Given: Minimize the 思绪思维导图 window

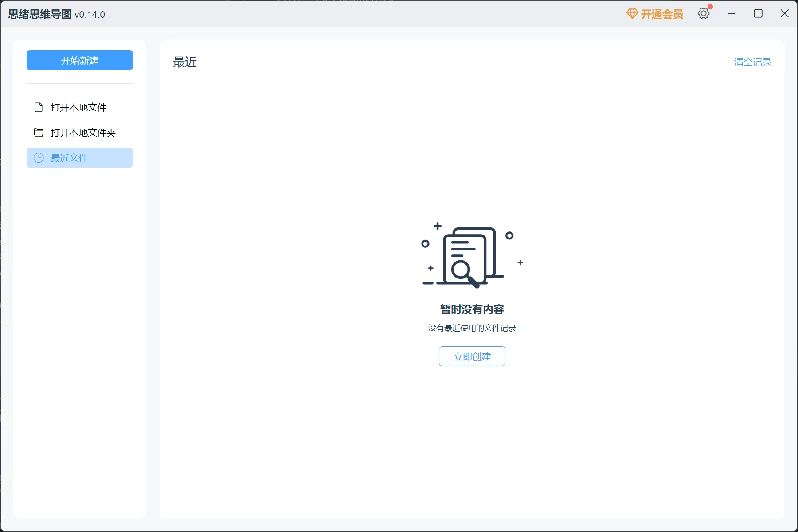Looking at the screenshot, I should tap(731, 14).
